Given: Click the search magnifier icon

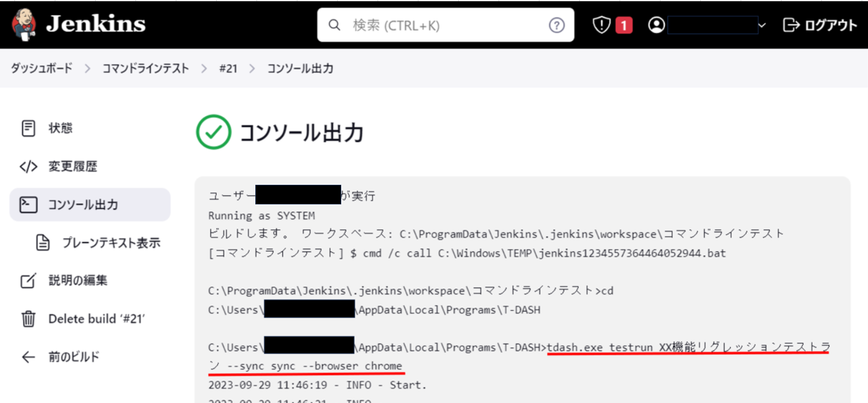Looking at the screenshot, I should [334, 25].
